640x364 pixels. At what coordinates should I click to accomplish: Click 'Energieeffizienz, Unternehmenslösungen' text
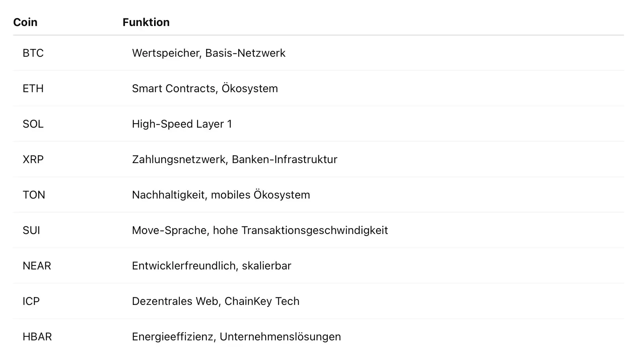[236, 336]
